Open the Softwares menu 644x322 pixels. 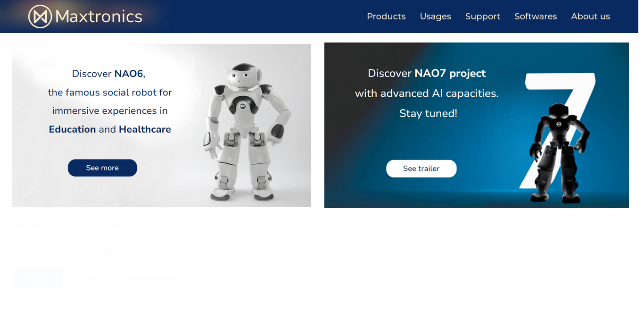pyautogui.click(x=536, y=17)
